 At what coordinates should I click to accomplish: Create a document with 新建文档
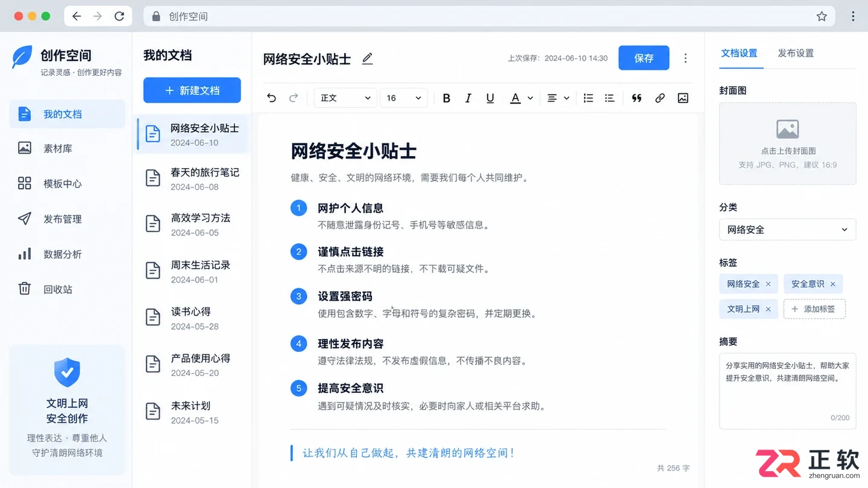pos(192,90)
